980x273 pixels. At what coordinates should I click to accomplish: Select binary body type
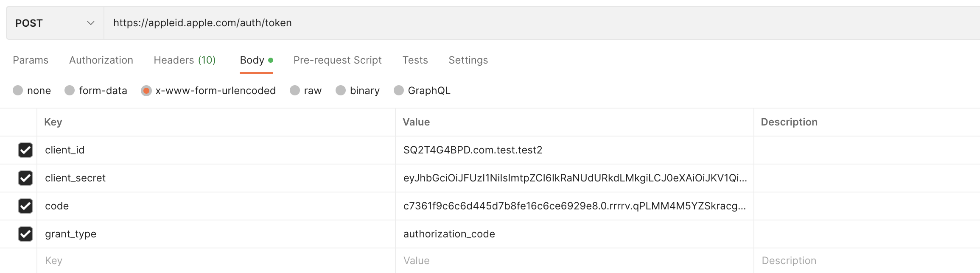click(341, 91)
